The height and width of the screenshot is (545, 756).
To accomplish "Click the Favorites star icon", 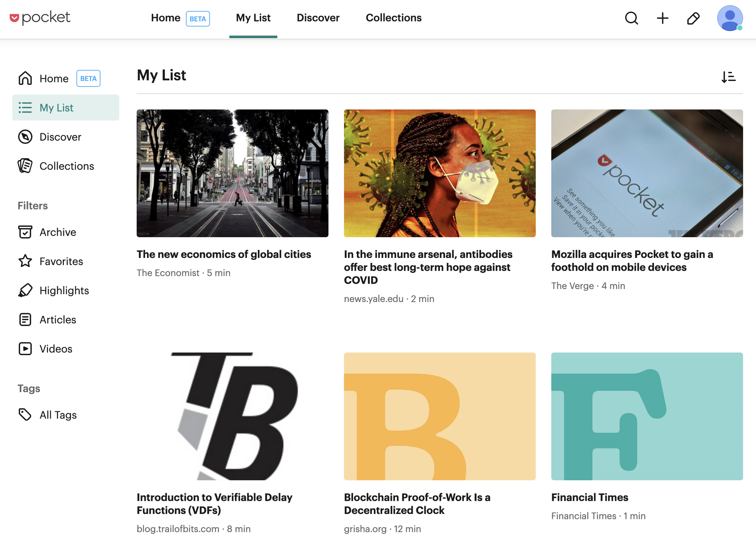I will 25,261.
